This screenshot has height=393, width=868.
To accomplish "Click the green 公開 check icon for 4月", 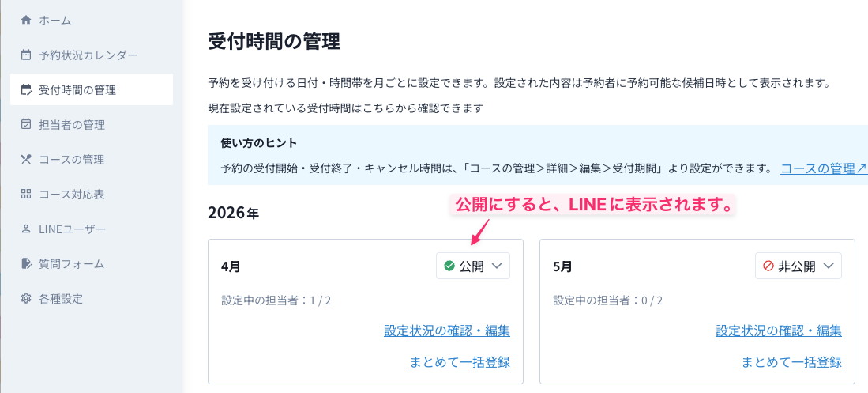I will [x=449, y=266].
